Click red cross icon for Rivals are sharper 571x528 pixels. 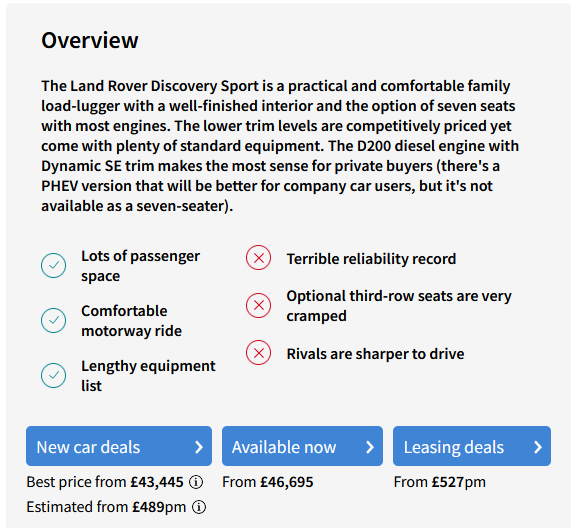[259, 353]
